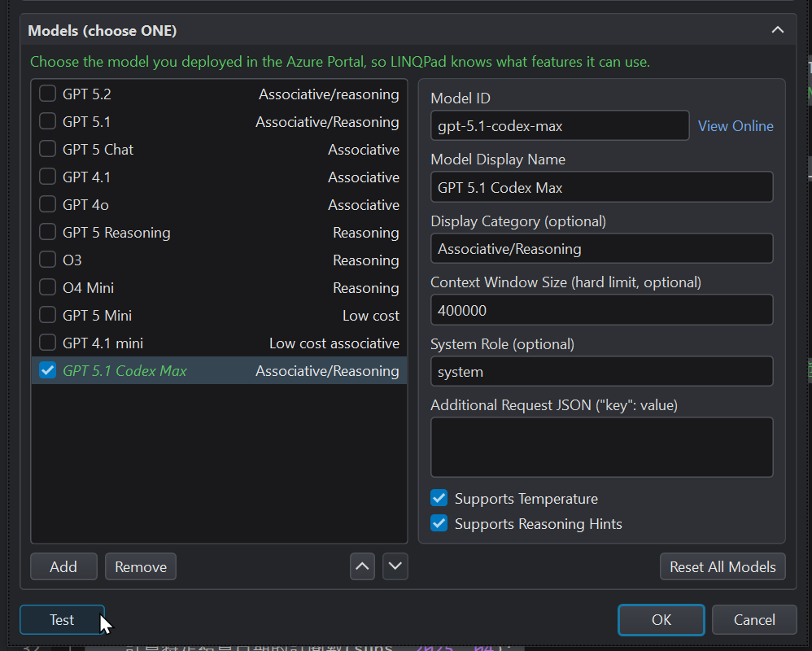The width and height of the screenshot is (812, 651).
Task: Click 'Reasoning' category of O3 row
Action: point(365,260)
